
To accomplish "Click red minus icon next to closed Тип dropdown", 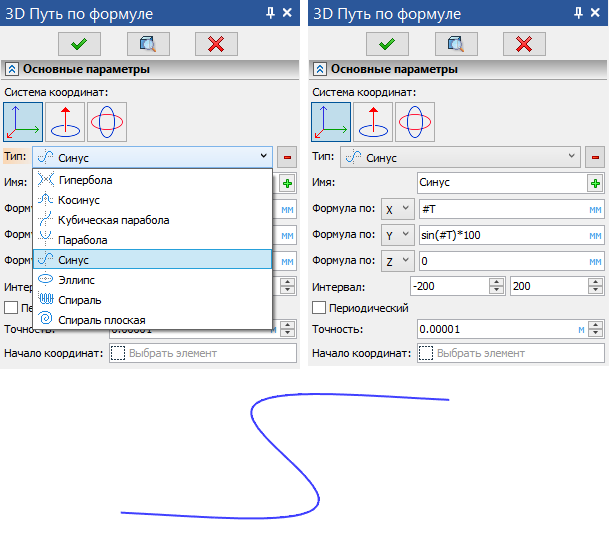I will (595, 158).
